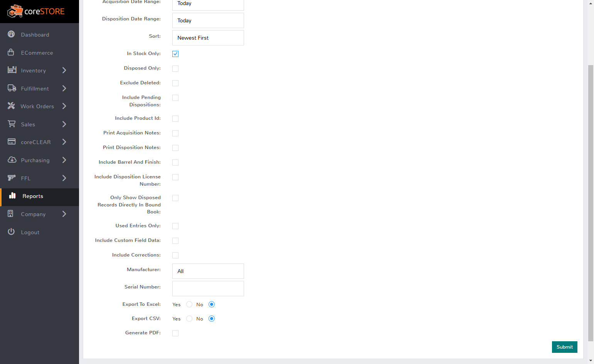This screenshot has width=594, height=364.
Task: Check Include Pending Dispositions
Action: 175,98
